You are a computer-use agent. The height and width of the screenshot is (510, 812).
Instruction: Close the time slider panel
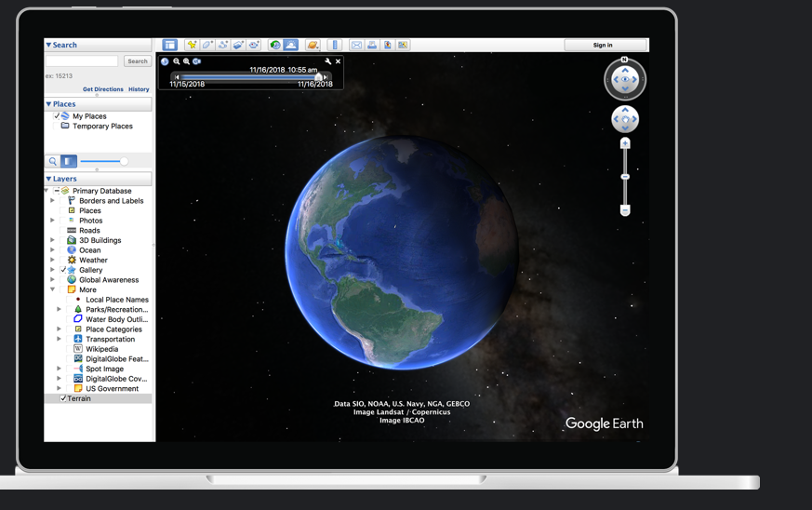pos(339,61)
